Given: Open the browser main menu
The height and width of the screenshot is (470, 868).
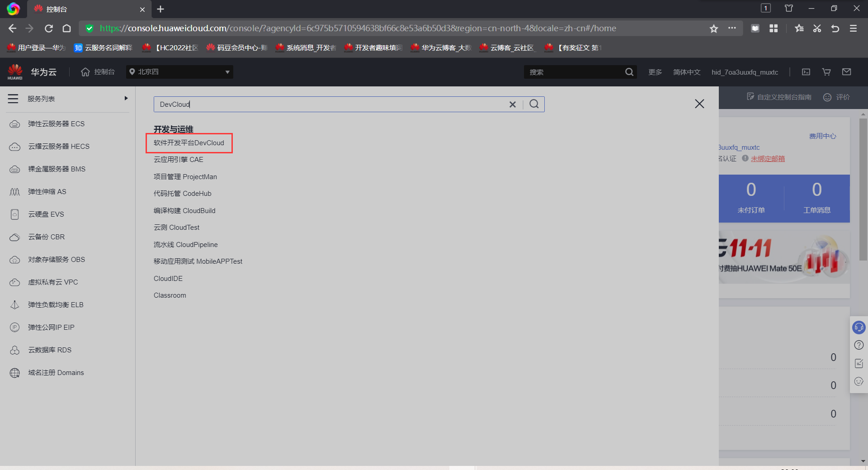Looking at the screenshot, I should [853, 28].
